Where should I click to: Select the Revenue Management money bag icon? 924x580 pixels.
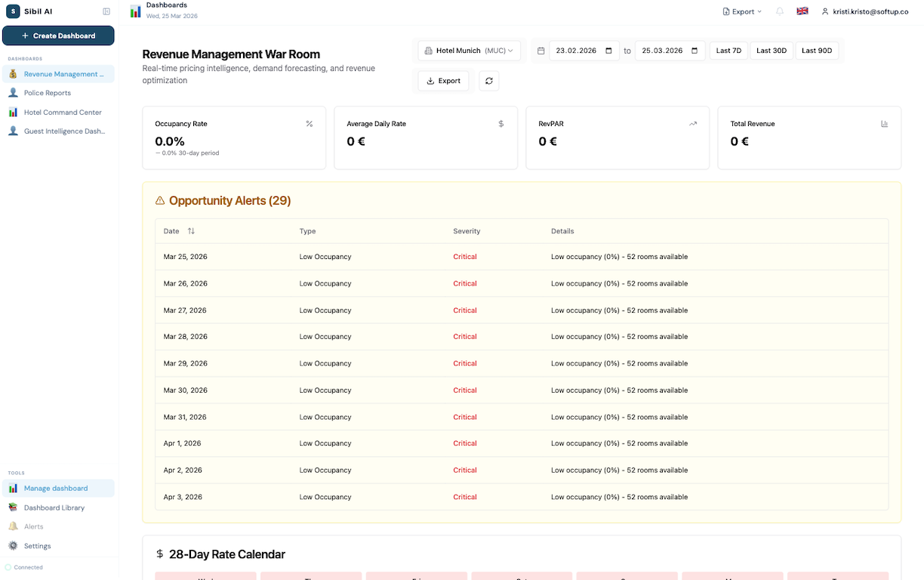tap(14, 73)
